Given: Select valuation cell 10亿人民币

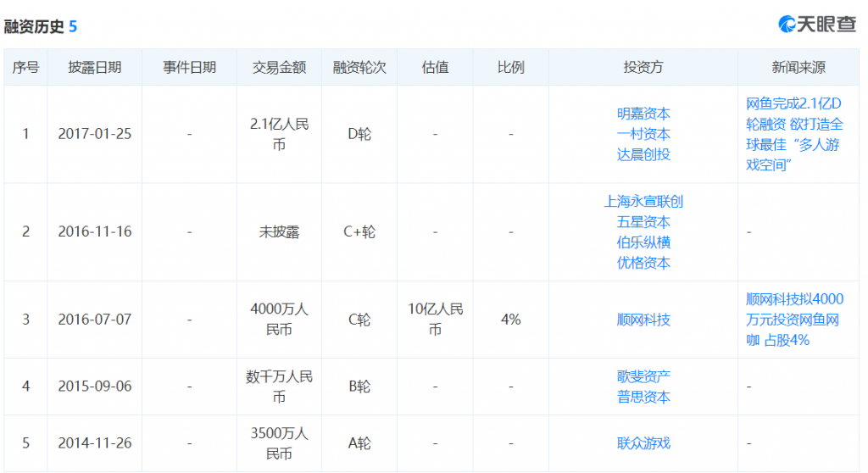Looking at the screenshot, I should coord(435,320).
